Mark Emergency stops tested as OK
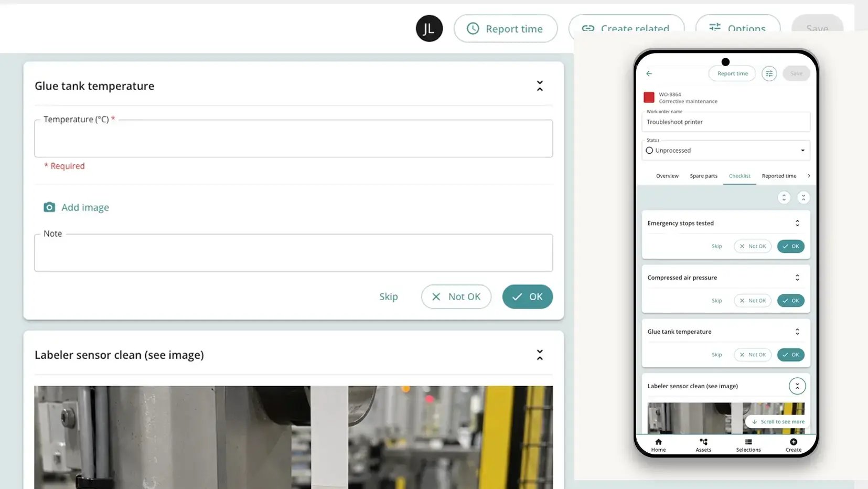The height and width of the screenshot is (489, 868). pyautogui.click(x=790, y=246)
